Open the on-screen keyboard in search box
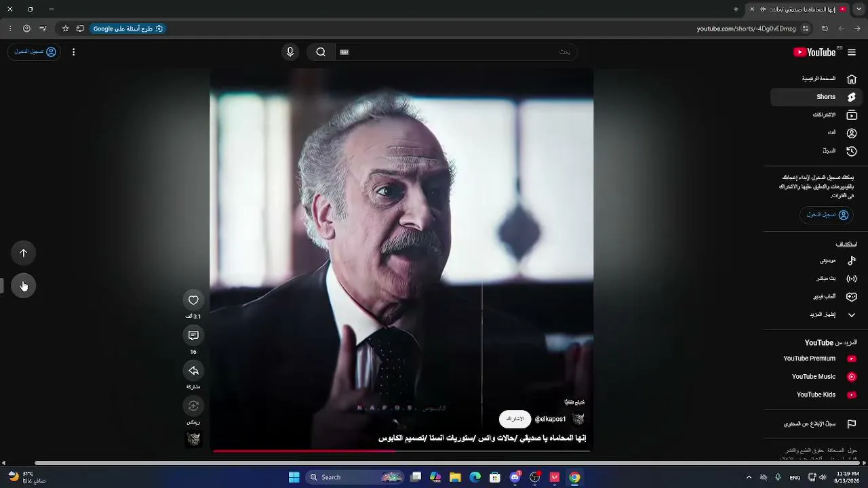Image resolution: width=868 pixels, height=488 pixels. (344, 52)
